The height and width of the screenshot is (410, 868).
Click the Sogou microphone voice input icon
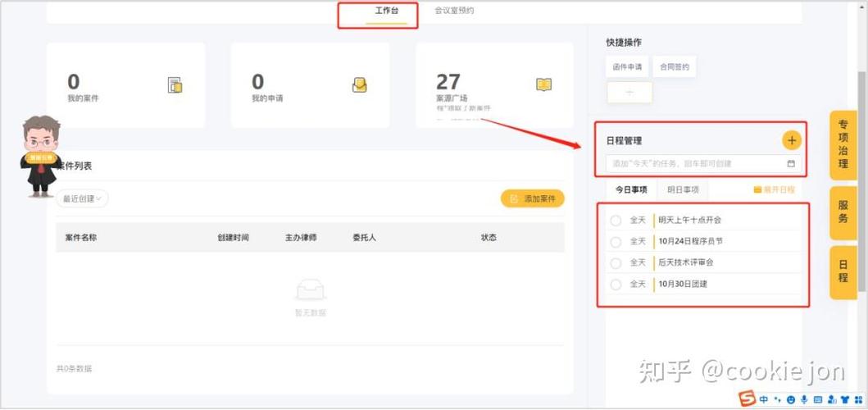coord(804,399)
